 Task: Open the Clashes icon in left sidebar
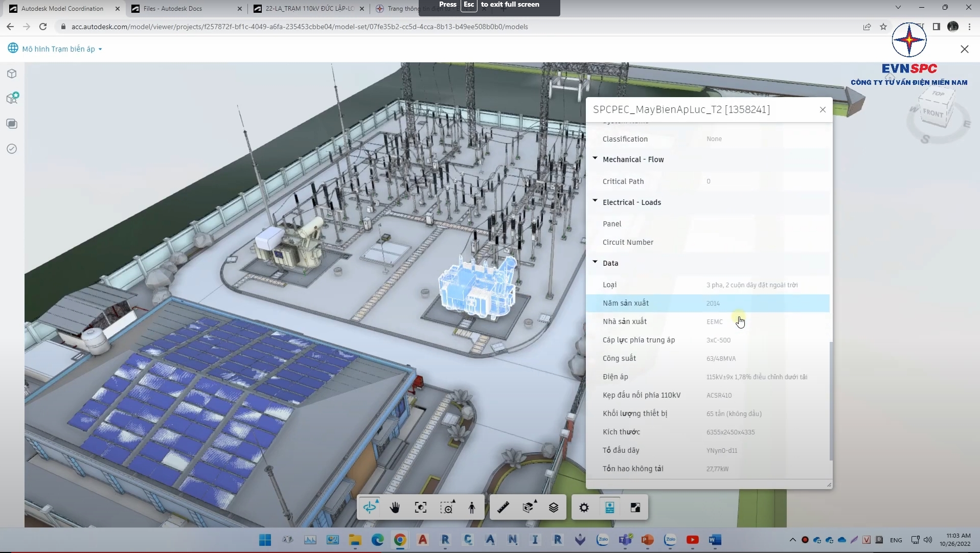(x=12, y=98)
